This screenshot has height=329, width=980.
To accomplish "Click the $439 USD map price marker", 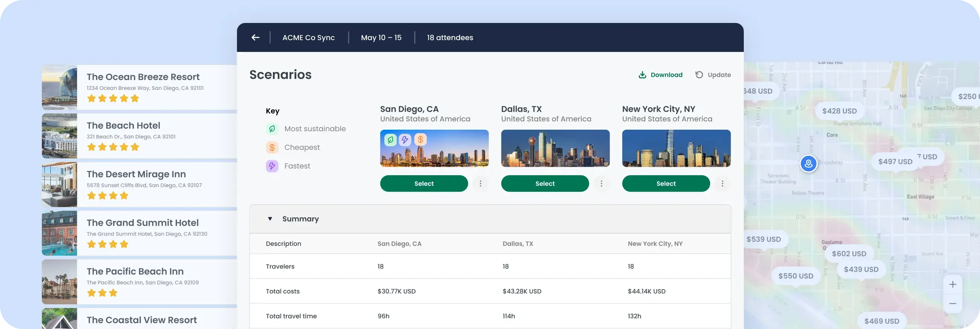I will click(861, 269).
